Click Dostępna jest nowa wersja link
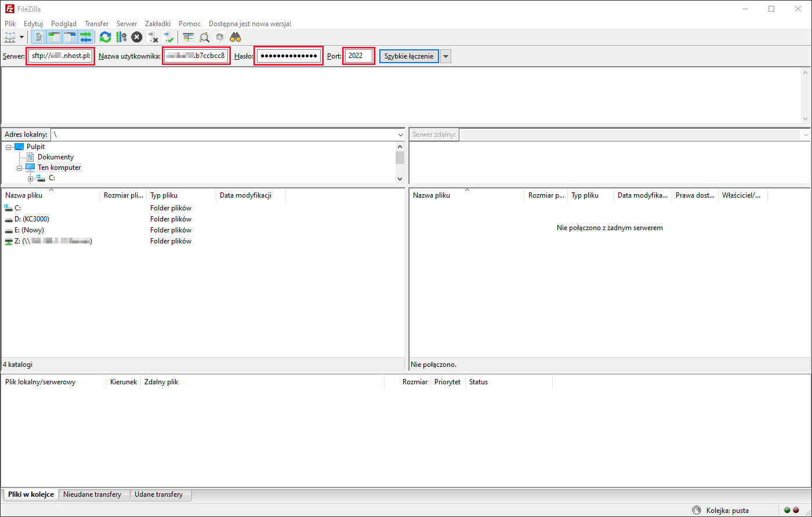The height and width of the screenshot is (517, 812). click(x=249, y=23)
